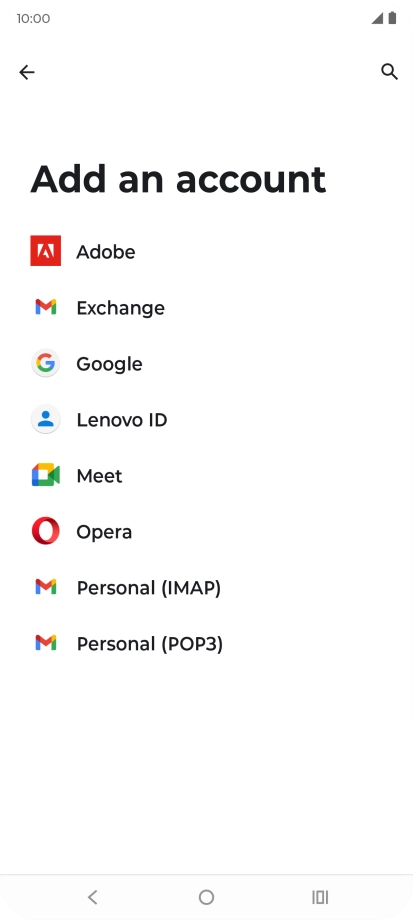The width and height of the screenshot is (413, 920).
Task: Tap Gmail icon beside Personal (POP3)
Action: tap(46, 643)
